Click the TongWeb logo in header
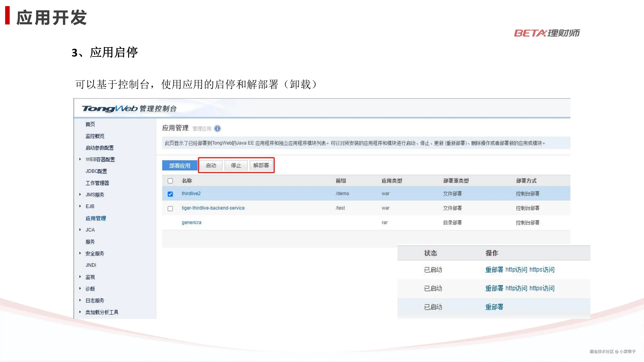 [110, 108]
